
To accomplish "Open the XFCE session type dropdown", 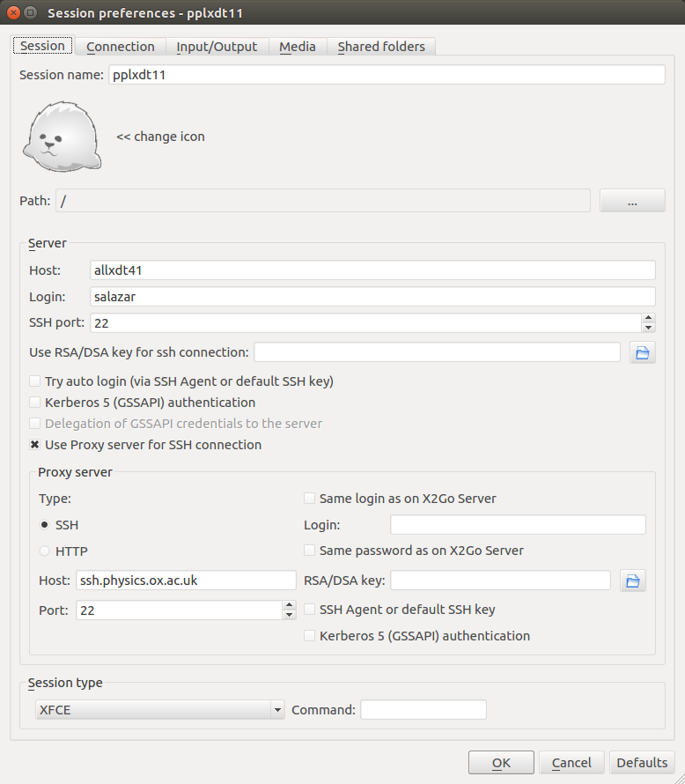I will [158, 709].
